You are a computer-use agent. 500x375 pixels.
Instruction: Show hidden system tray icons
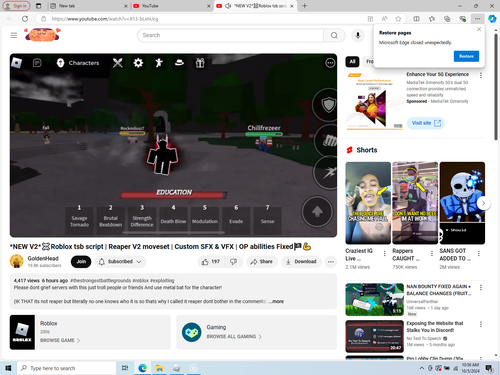pyautogui.click(x=422, y=368)
